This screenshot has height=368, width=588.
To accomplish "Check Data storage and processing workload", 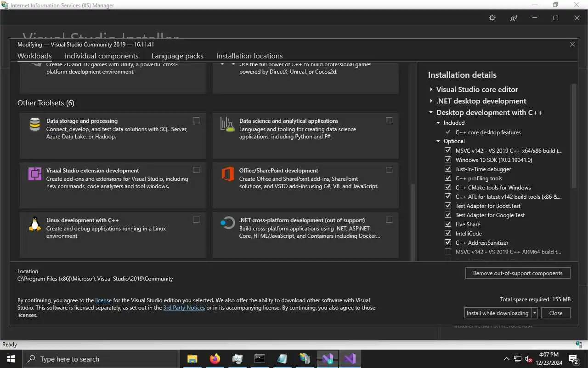I will tap(196, 121).
